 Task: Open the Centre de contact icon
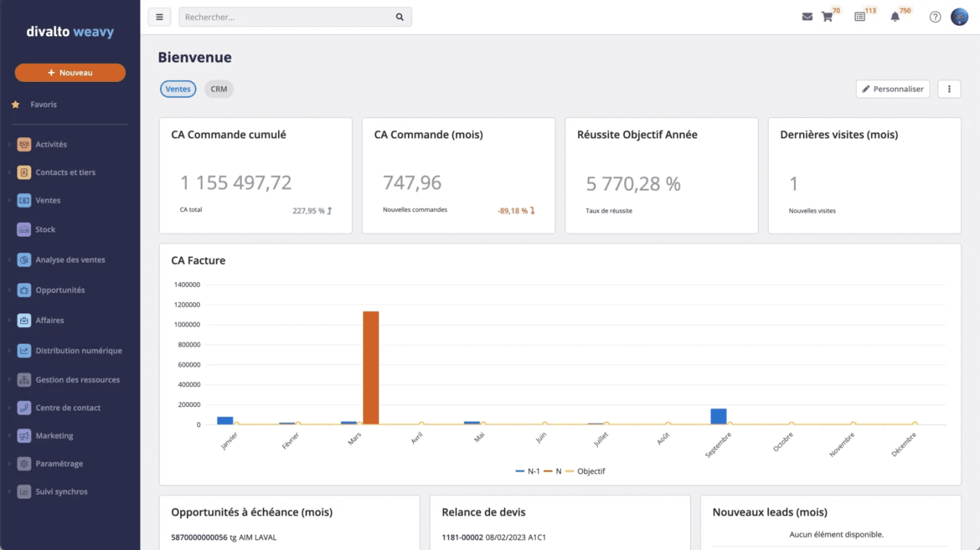(24, 408)
